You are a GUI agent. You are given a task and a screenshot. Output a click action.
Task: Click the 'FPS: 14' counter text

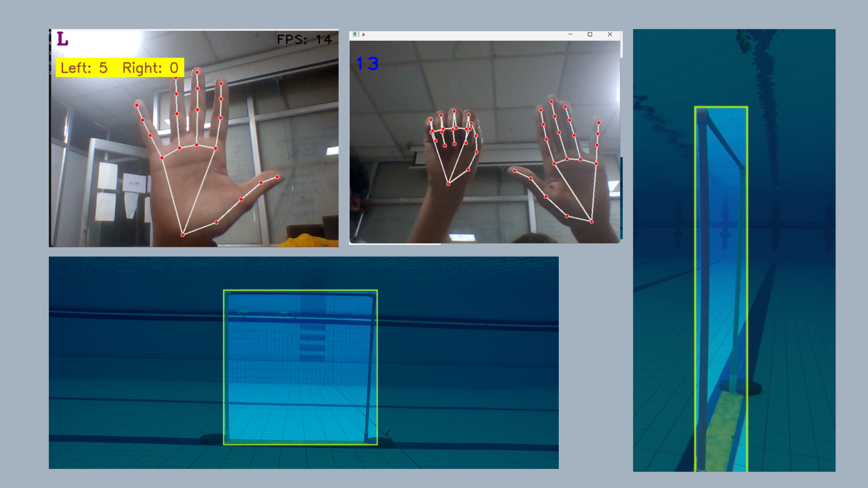[304, 40]
